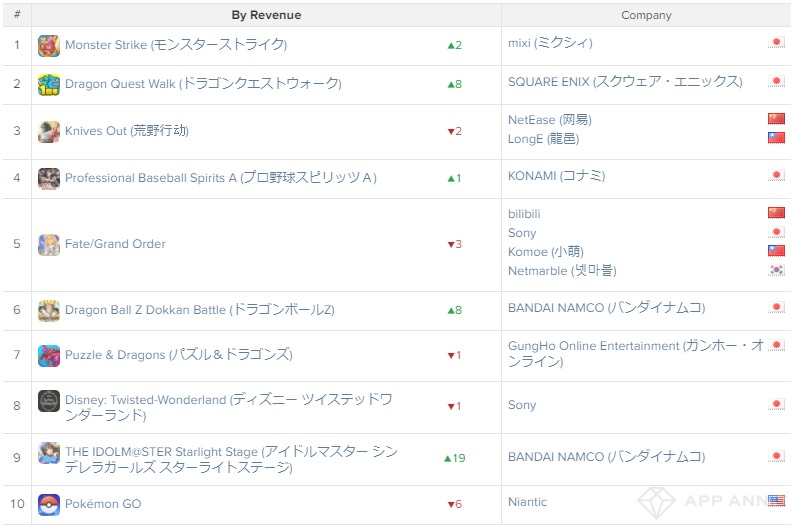Click the Fate/Grand Order app icon

tap(49, 245)
